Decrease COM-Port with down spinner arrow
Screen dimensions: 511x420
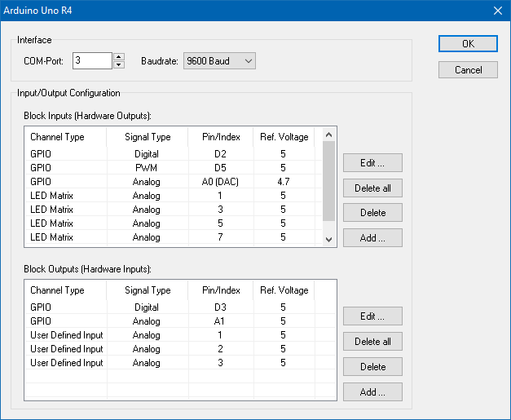pos(119,64)
